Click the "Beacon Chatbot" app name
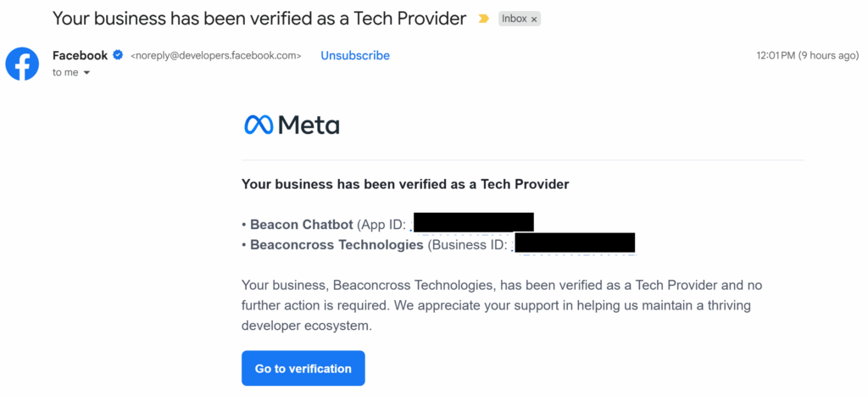The height and width of the screenshot is (396, 868). (x=302, y=225)
